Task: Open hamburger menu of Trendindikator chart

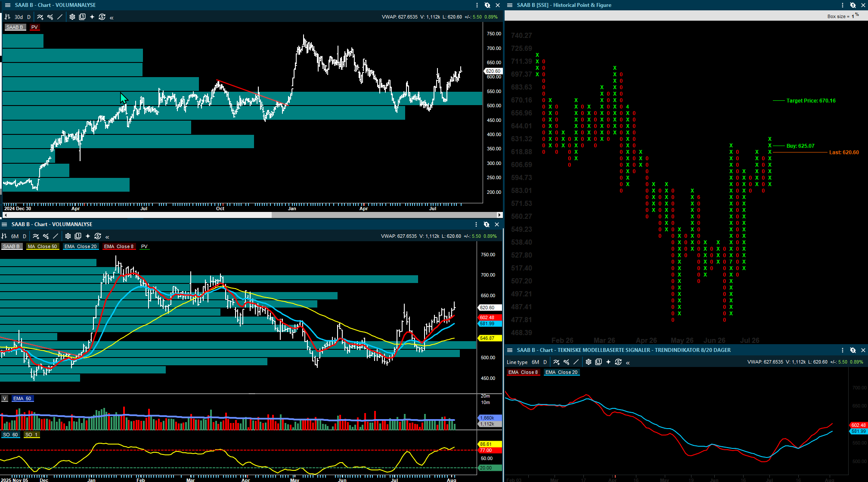Action: (x=510, y=350)
